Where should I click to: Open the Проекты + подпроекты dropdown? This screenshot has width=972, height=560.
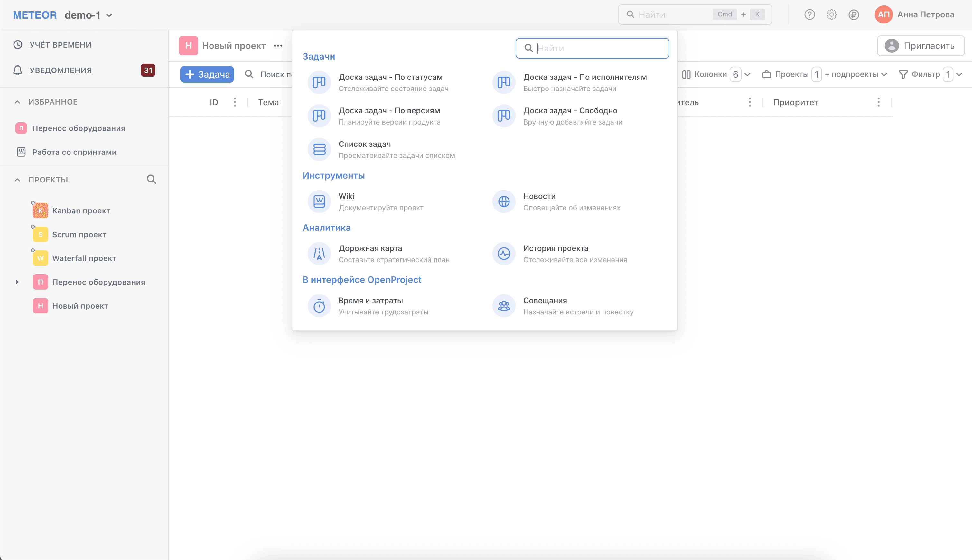coord(825,74)
